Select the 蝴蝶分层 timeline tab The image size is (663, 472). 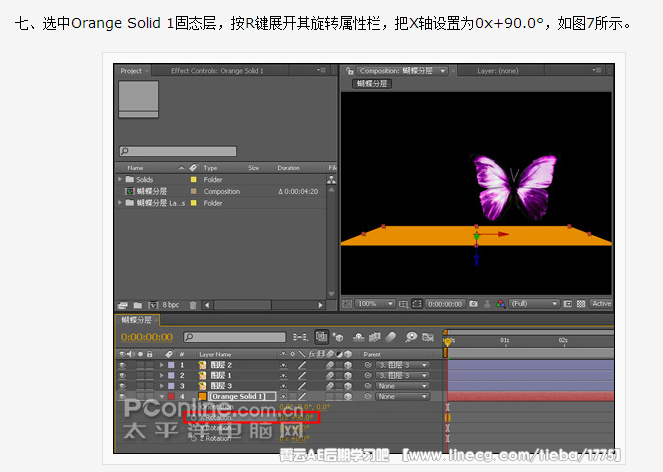(x=137, y=320)
